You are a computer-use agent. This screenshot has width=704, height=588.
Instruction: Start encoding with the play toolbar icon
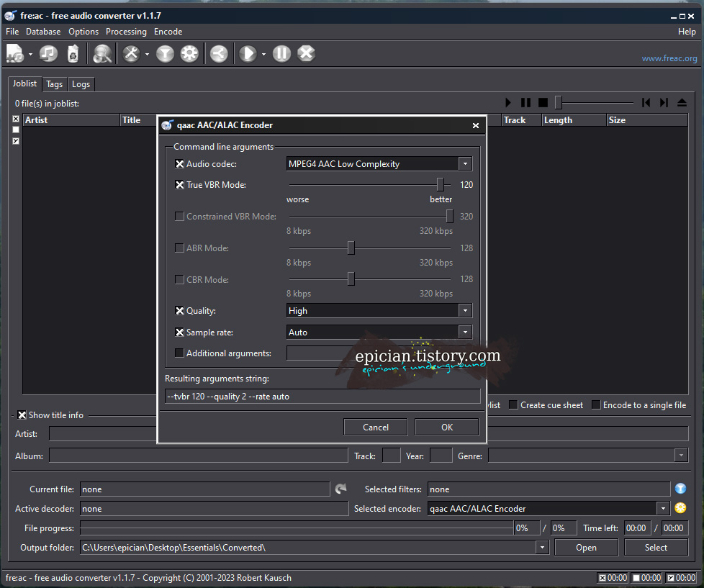pos(248,54)
